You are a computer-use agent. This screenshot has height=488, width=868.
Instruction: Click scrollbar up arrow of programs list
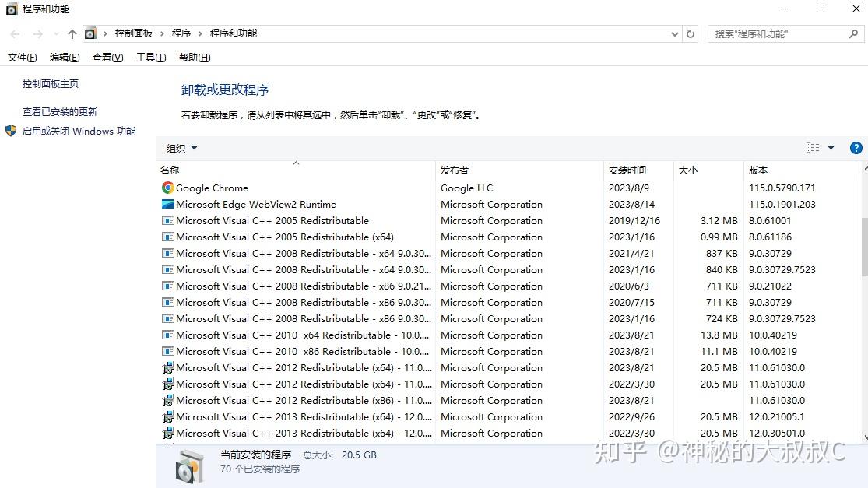tap(865, 168)
